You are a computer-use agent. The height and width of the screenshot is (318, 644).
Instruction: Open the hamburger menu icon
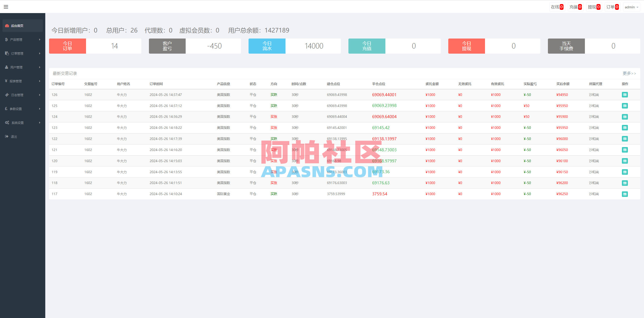click(x=6, y=7)
